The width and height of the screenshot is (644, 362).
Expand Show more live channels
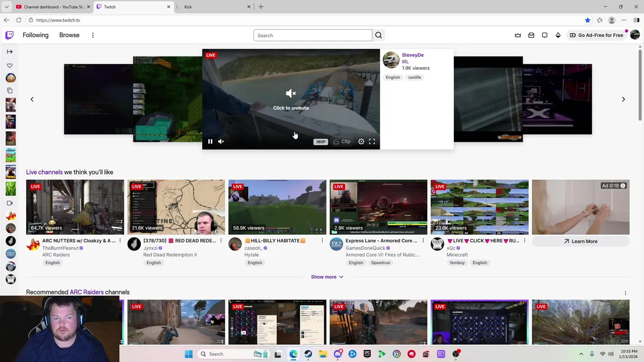[x=327, y=277]
